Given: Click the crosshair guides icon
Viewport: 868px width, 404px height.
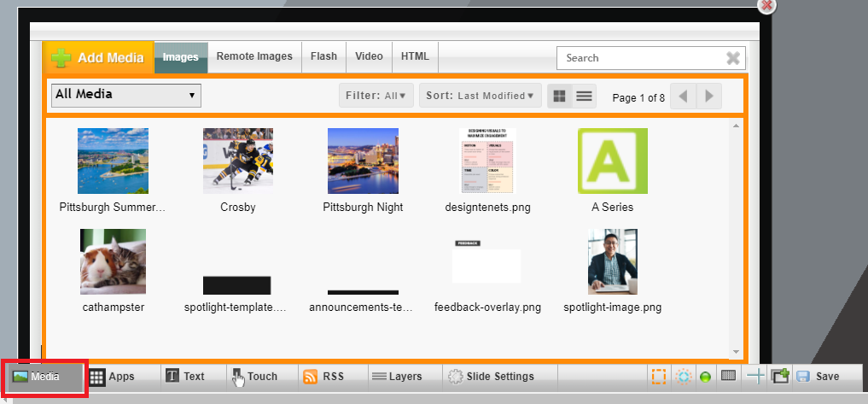Looking at the screenshot, I should [x=755, y=377].
